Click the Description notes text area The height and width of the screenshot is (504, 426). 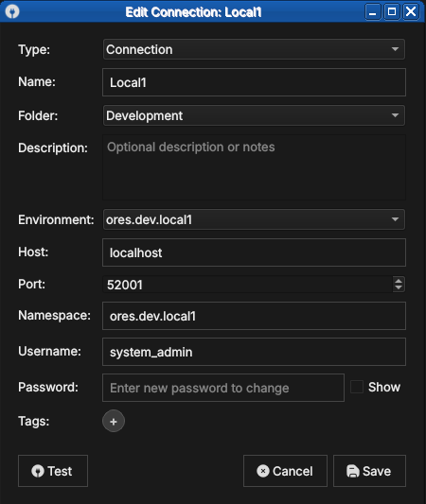(254, 167)
